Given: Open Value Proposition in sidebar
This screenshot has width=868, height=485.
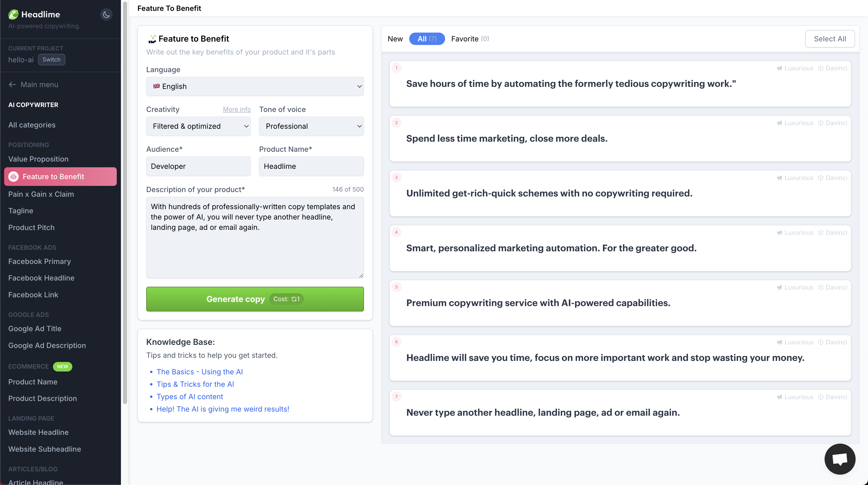Looking at the screenshot, I should pos(38,159).
